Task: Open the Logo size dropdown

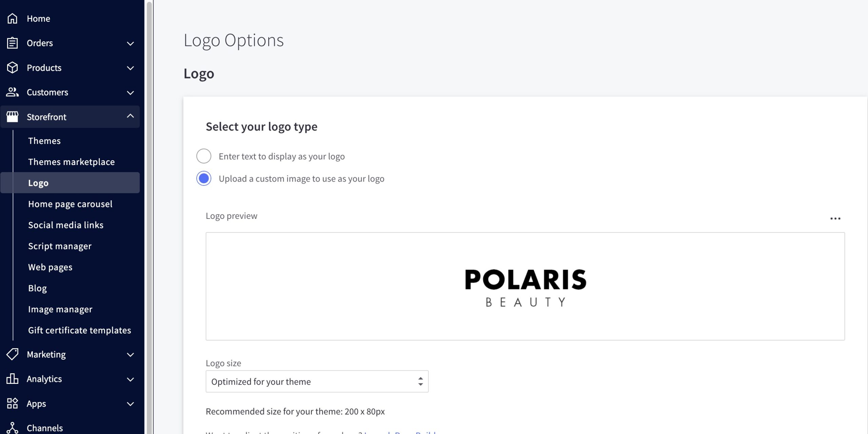Action: (x=317, y=381)
